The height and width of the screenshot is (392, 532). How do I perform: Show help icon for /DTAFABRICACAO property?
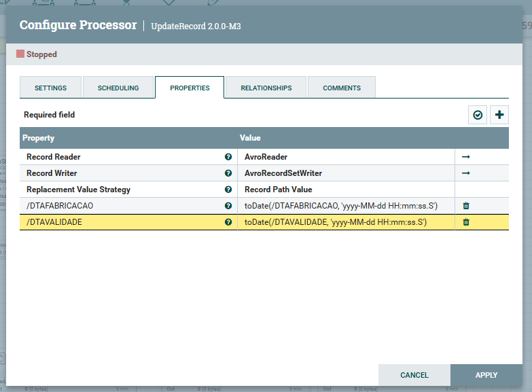click(x=228, y=206)
